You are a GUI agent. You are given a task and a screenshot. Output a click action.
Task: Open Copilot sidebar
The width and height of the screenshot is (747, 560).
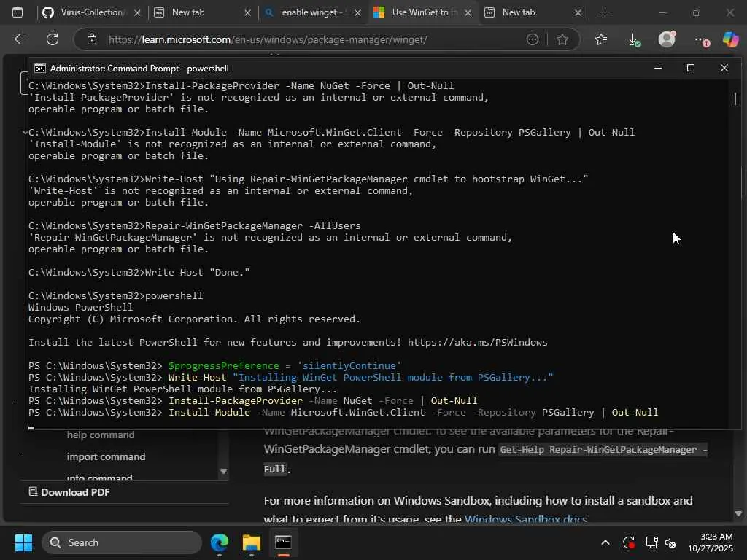coord(731,39)
